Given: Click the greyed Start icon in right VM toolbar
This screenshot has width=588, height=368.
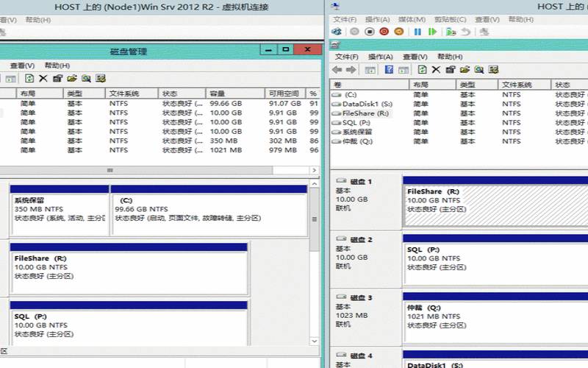Looking at the screenshot, I should tap(354, 32).
